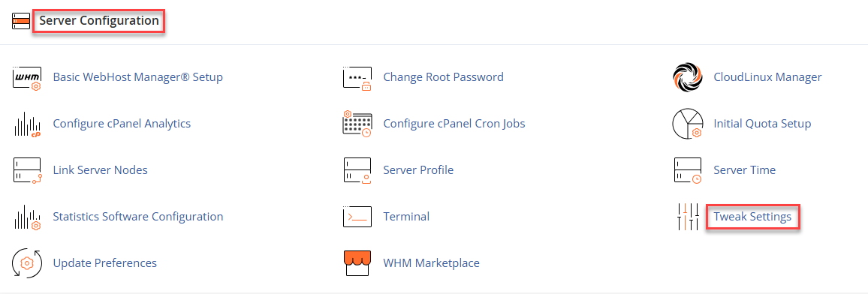Click the Link Server Nodes icon
This screenshot has width=868, height=294.
pyautogui.click(x=26, y=170)
